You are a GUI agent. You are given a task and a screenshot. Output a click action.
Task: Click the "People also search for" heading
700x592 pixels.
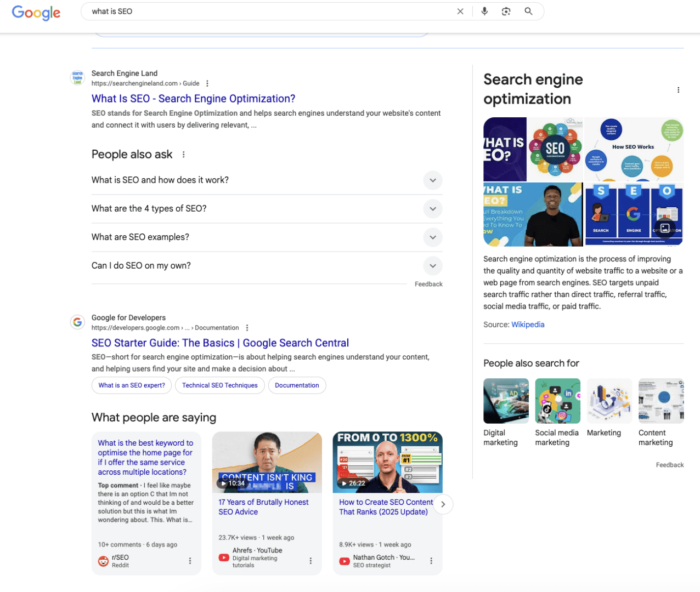[x=531, y=363]
